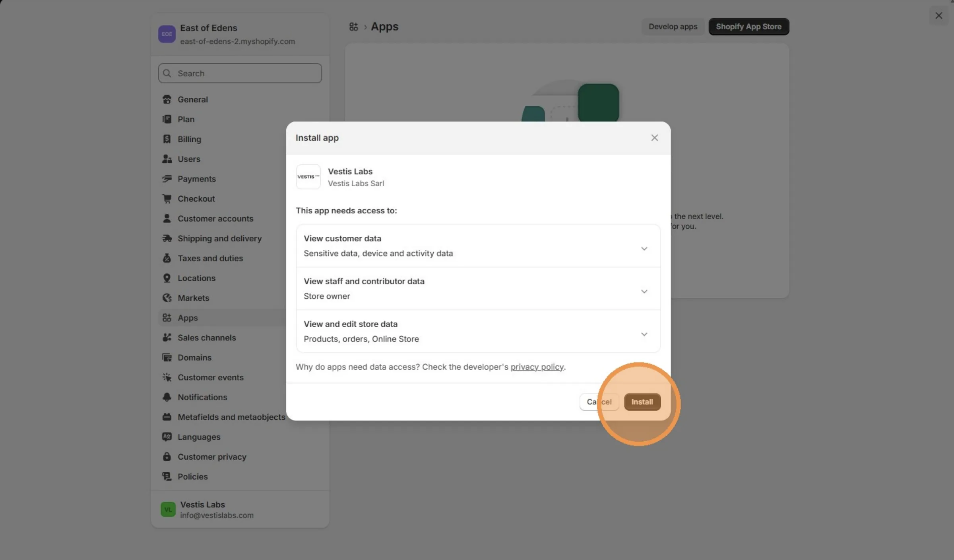Image resolution: width=954 pixels, height=560 pixels.
Task: Select the Notifications bell icon
Action: (167, 397)
